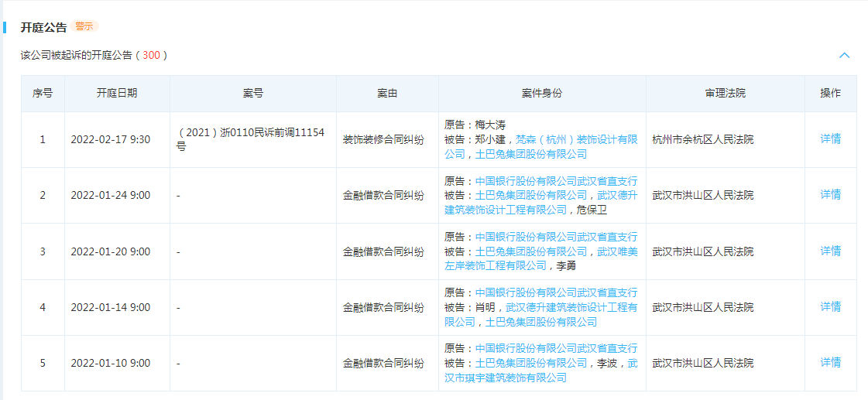The height and width of the screenshot is (400, 868).
Task: Click case number （2021）浙0110民诉前调11154号
Action: pyautogui.click(x=250, y=139)
